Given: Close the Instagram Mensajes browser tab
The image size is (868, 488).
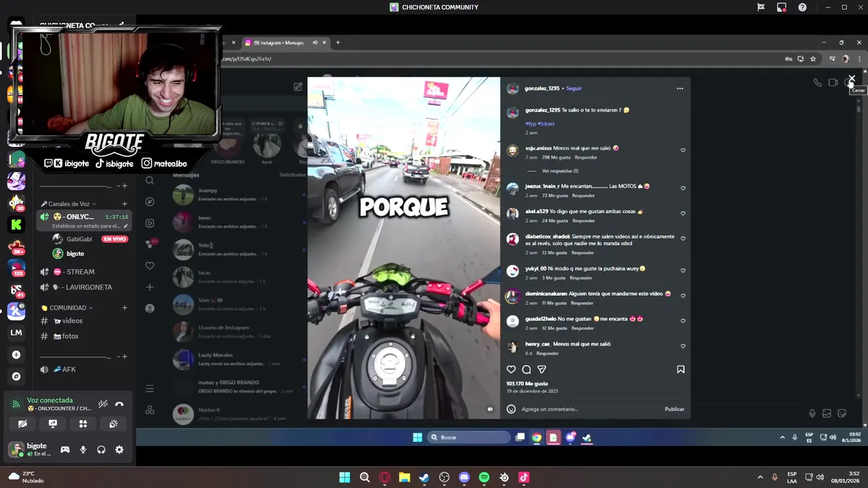Looking at the screenshot, I should tap(324, 43).
